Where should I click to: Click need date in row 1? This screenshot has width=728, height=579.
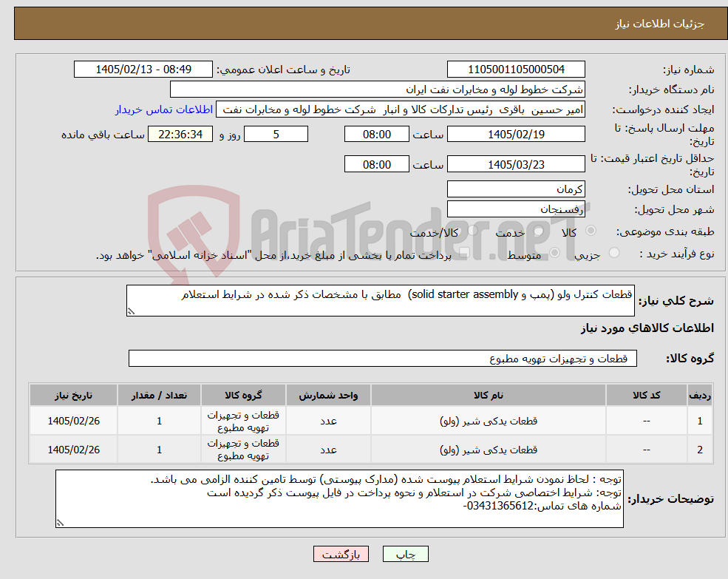(x=74, y=421)
